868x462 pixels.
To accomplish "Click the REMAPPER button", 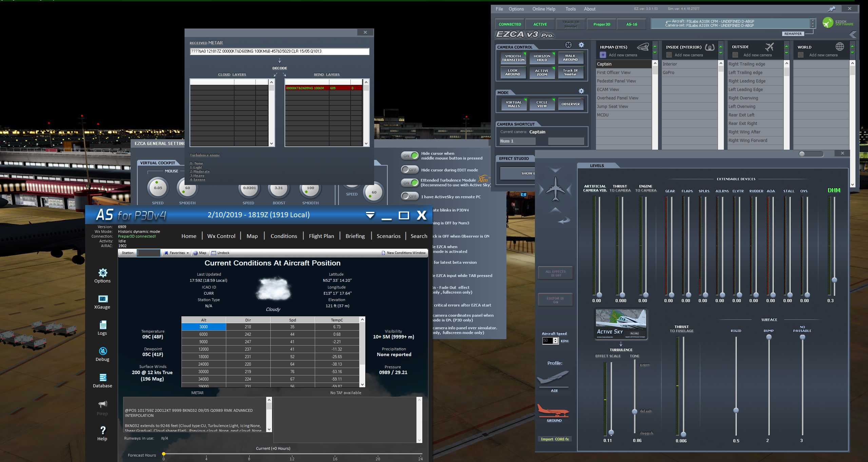I will click(x=793, y=34).
